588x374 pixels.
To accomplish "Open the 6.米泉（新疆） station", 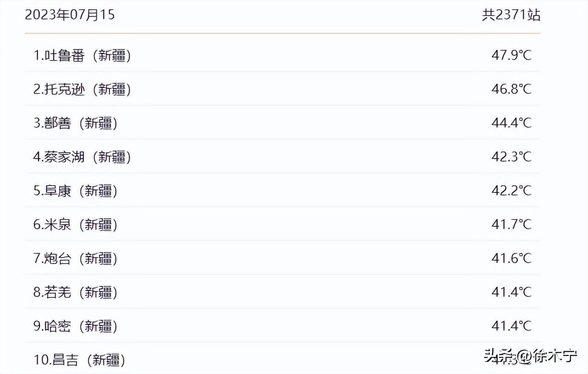I will pyautogui.click(x=75, y=225).
